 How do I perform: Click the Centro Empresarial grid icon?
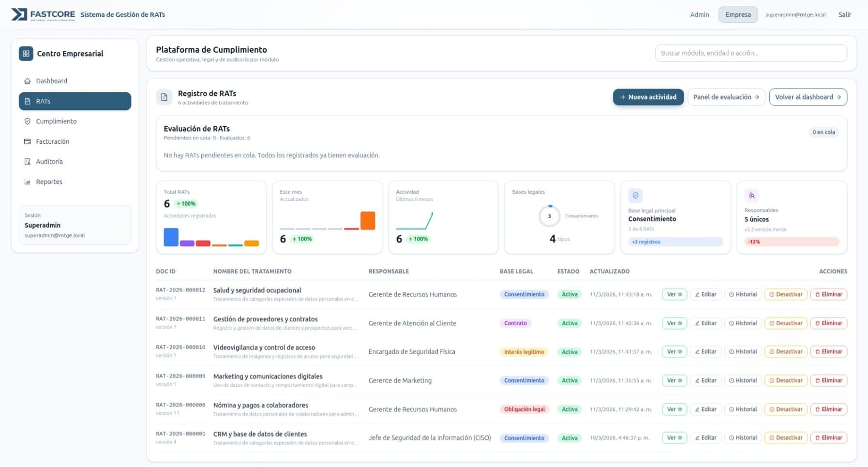[26, 54]
